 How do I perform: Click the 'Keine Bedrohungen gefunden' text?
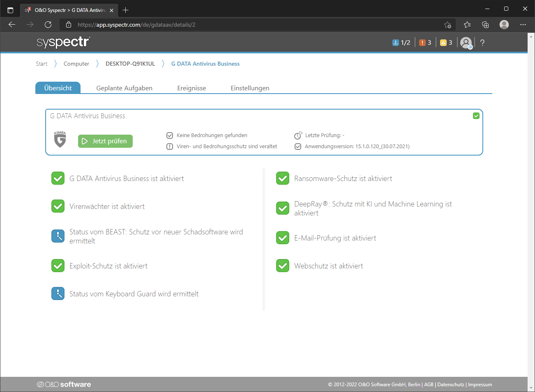212,135
